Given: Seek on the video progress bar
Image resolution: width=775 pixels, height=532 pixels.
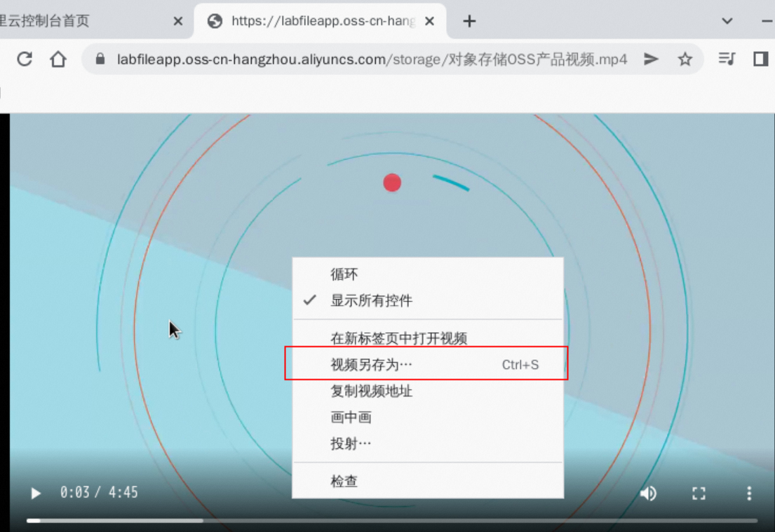Looking at the screenshot, I should [x=391, y=520].
